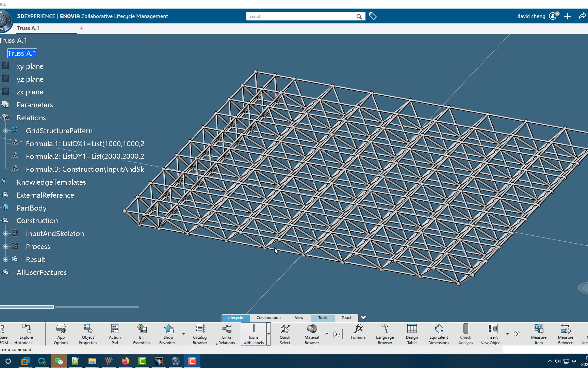Open the Catalog Browser
Screen dimensions: 588x368
[x=199, y=333]
